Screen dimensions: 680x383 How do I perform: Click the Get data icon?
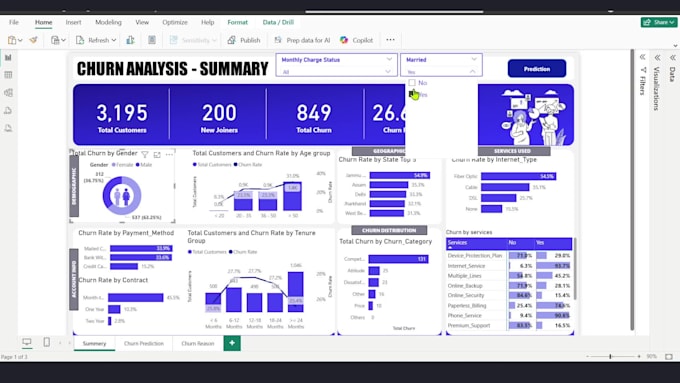pos(55,40)
